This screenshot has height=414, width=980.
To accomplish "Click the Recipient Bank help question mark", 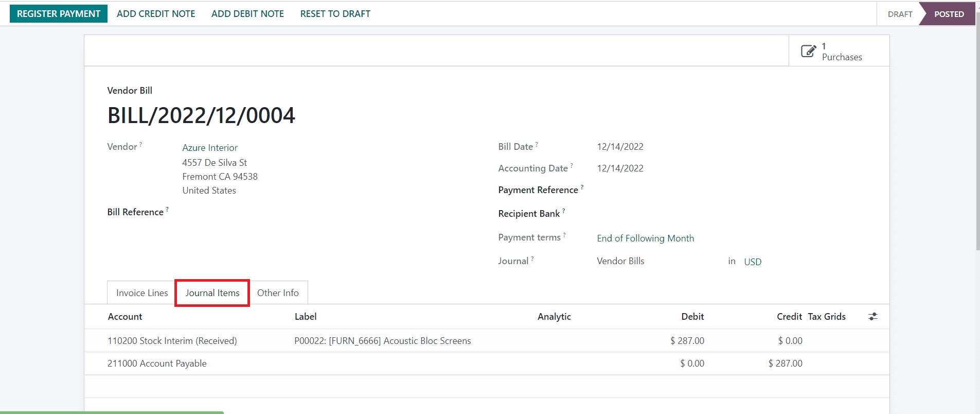I will pyautogui.click(x=563, y=211).
